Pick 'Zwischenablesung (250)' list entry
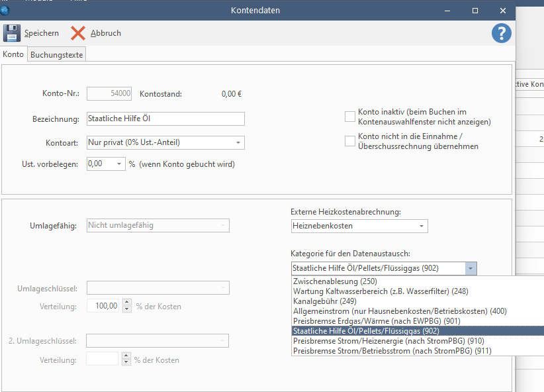 point(335,281)
